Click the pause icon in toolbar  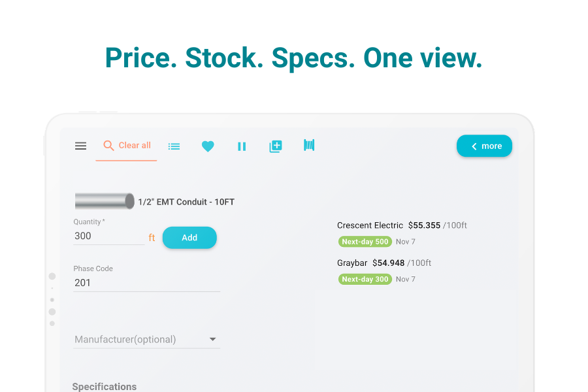click(x=242, y=146)
